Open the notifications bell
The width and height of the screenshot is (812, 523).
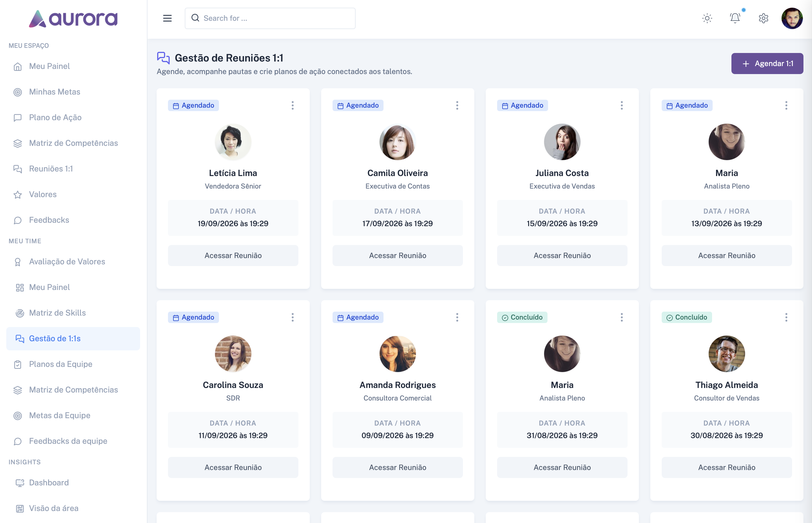point(735,18)
